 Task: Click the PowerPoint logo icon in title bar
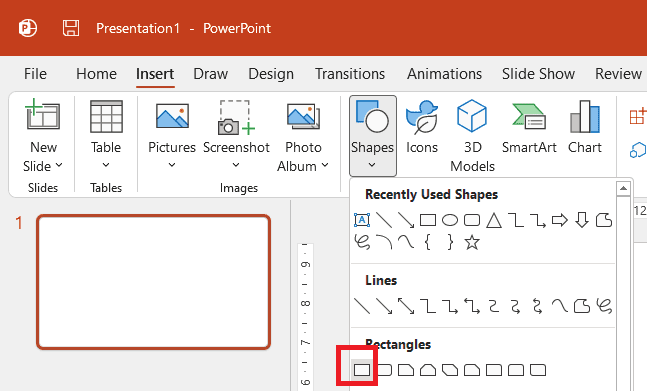(28, 28)
